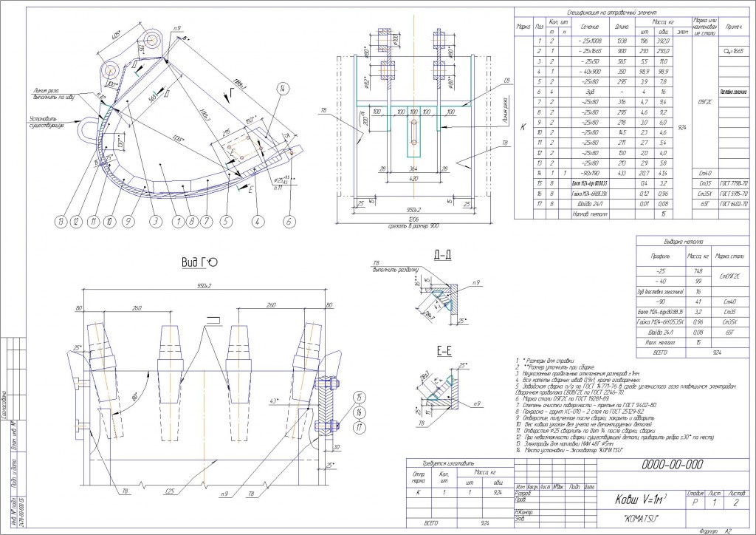Viewport: 756px width, 535px height.
Task: Click the note about ГОСТ 9402-80 surface cleaning
Action: [585, 406]
